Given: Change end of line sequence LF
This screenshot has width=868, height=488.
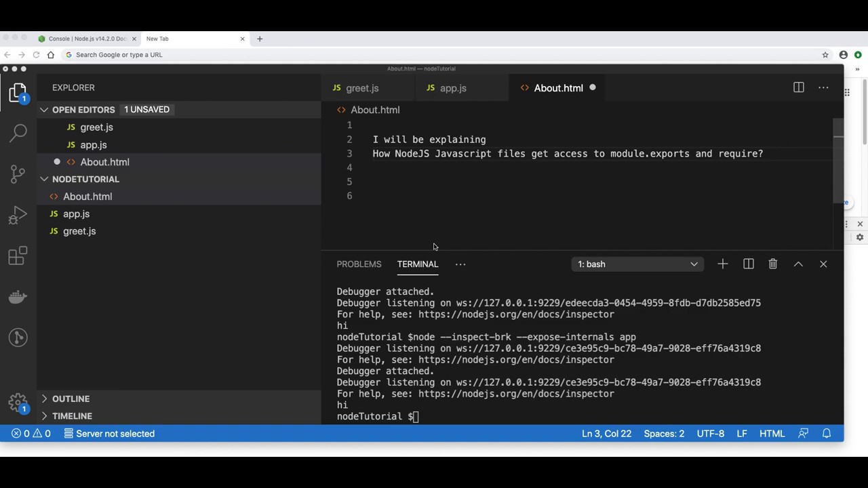Looking at the screenshot, I should pyautogui.click(x=742, y=434).
